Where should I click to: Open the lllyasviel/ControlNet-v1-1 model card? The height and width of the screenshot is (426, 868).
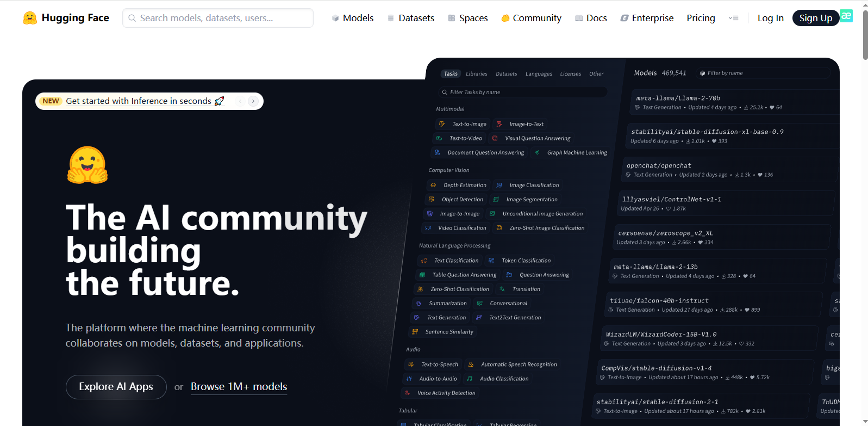[x=726, y=203]
